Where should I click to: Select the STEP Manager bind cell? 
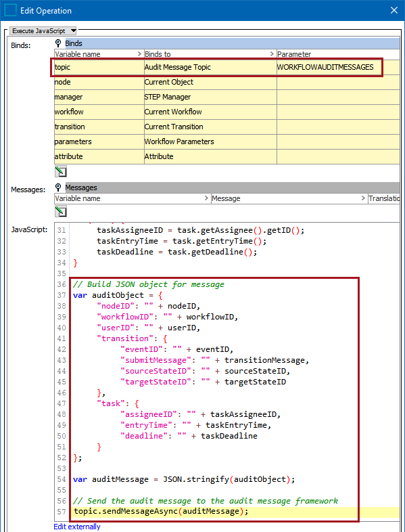210,97
